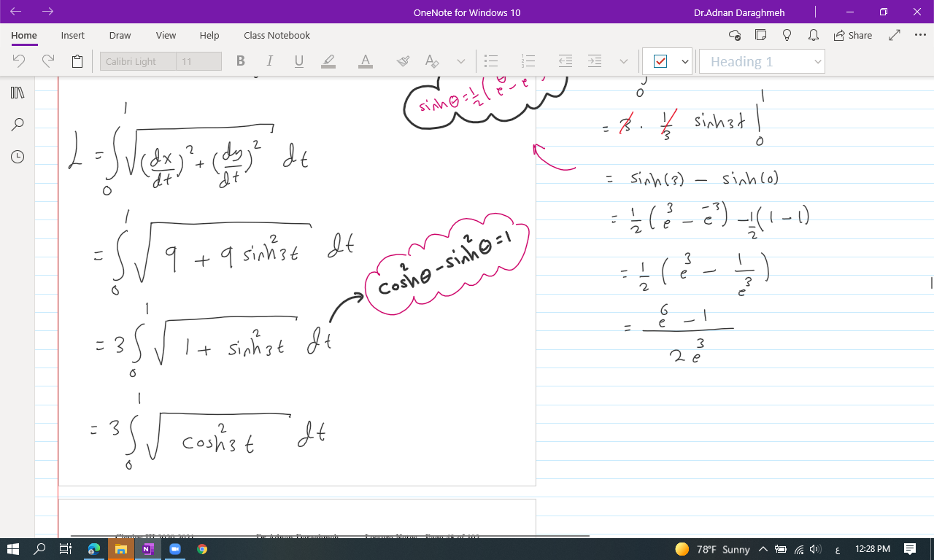Open the lightbulb Tell Me helper
Viewport: 934px width, 560px height.
(x=787, y=35)
